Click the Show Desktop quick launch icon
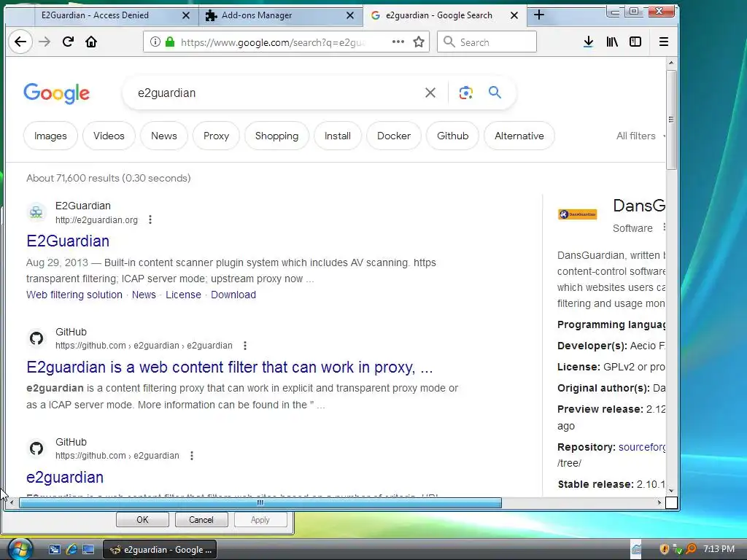Viewport: 747px width, 560px height. point(88,549)
